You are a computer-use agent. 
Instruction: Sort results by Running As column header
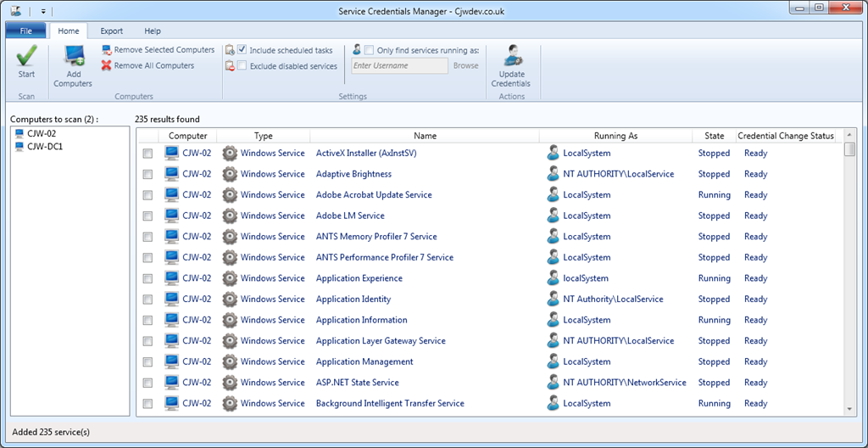(615, 136)
